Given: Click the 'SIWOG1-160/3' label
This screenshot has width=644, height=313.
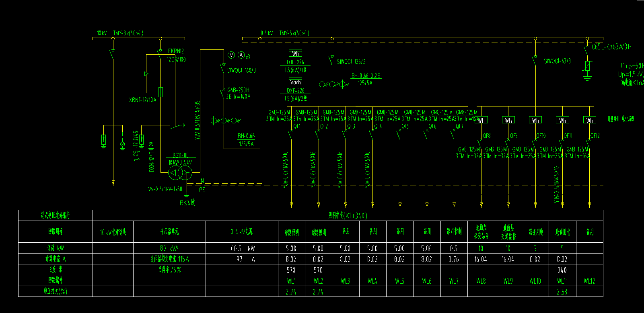Looking at the screenshot, I should coord(241,70).
